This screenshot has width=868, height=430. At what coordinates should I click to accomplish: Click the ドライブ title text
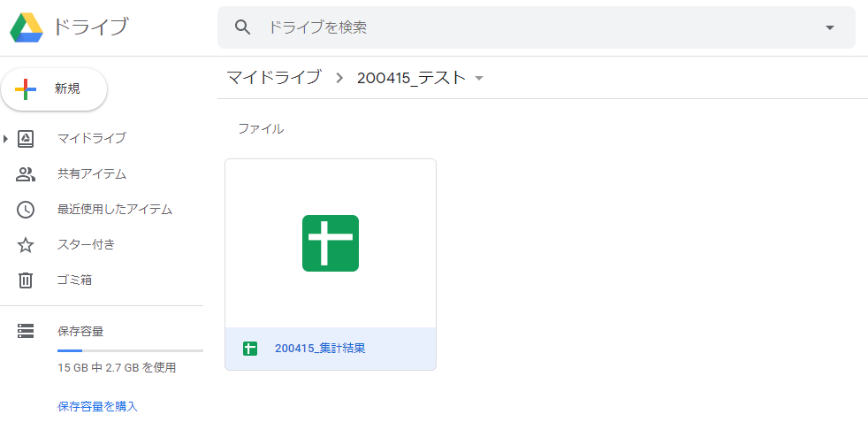91,27
